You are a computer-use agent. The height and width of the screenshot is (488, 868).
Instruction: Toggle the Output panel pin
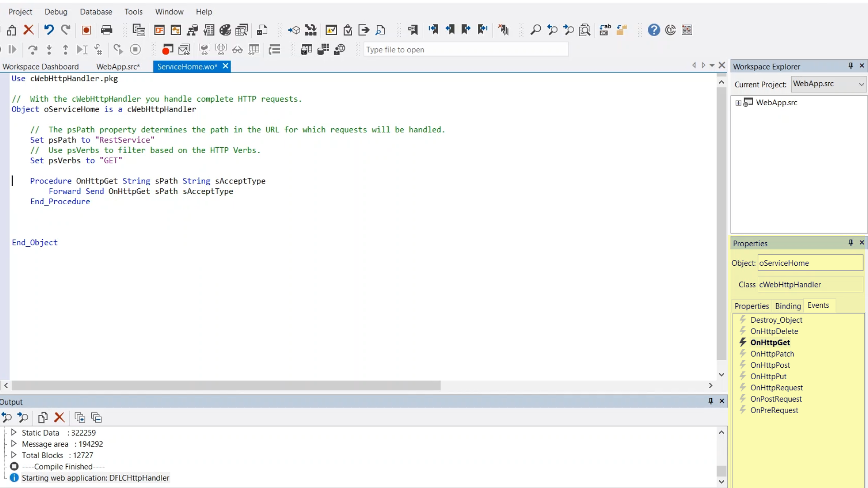(x=711, y=401)
